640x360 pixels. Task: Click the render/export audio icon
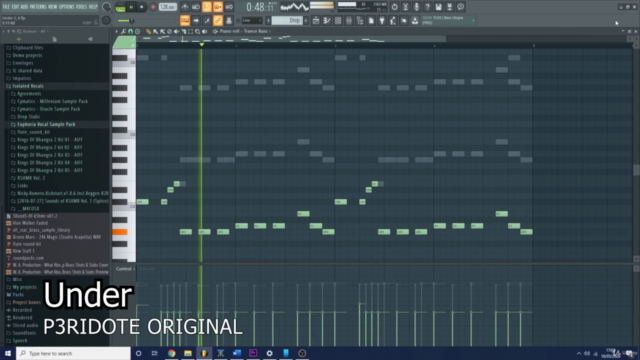click(x=449, y=7)
